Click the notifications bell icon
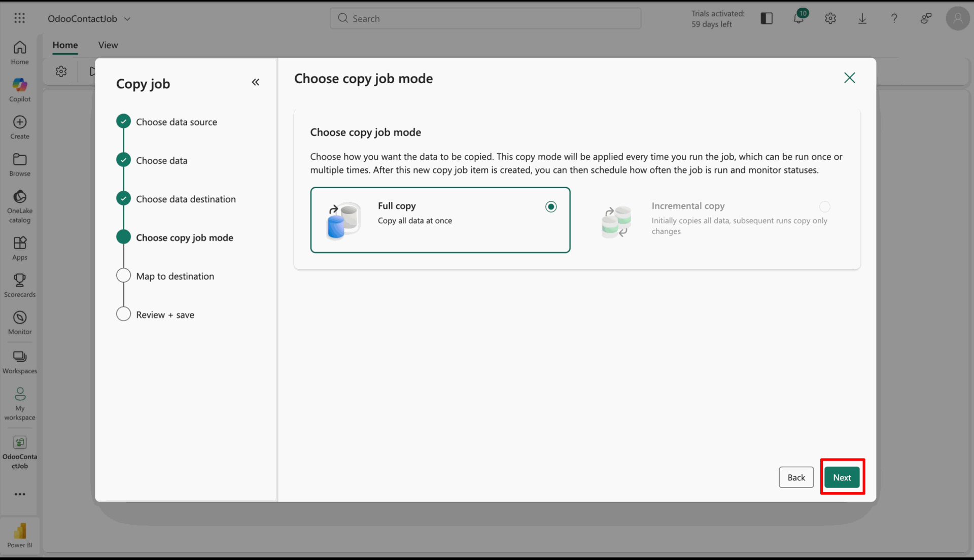974x560 pixels. [798, 19]
